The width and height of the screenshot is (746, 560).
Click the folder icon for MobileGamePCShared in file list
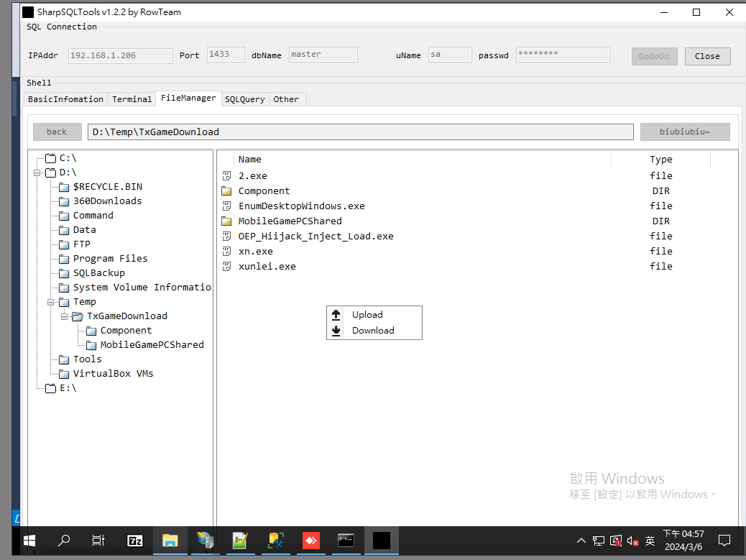coord(226,221)
